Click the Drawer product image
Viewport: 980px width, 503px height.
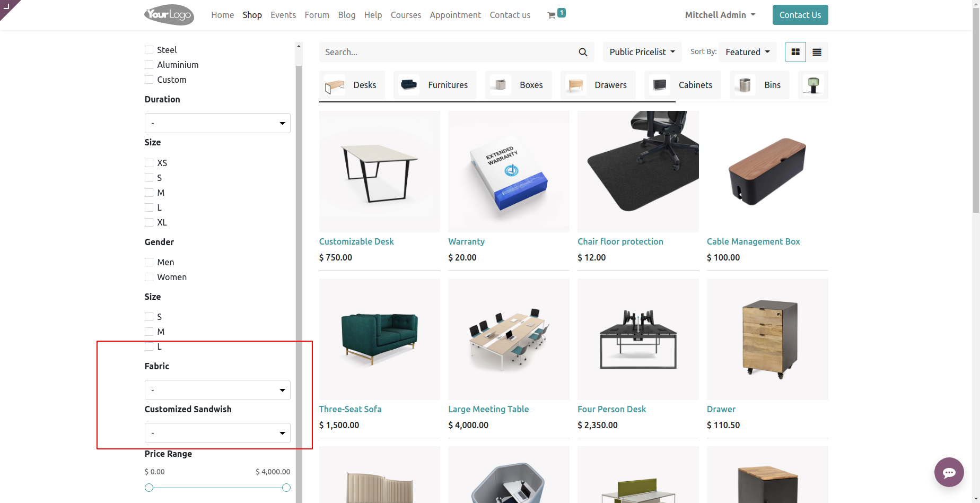767,339
